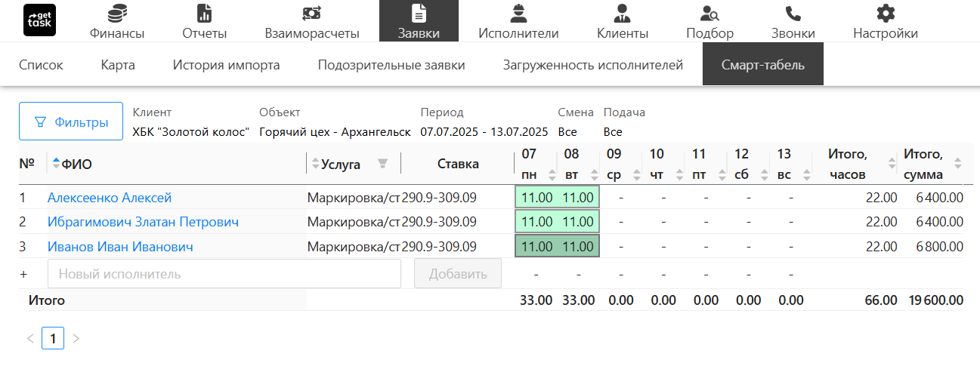The width and height of the screenshot is (980, 366).
Task: Sort by the Итого, сумма column
Action: (958, 164)
